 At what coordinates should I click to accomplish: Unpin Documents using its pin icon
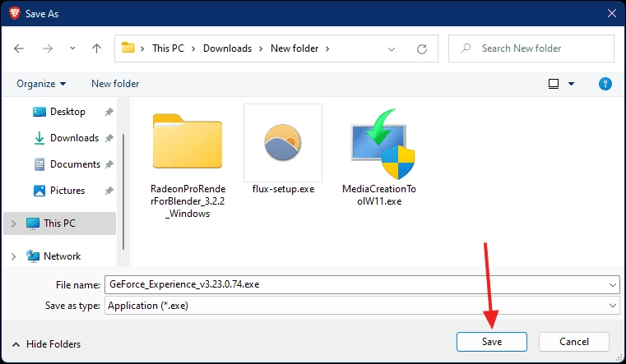coord(109,164)
